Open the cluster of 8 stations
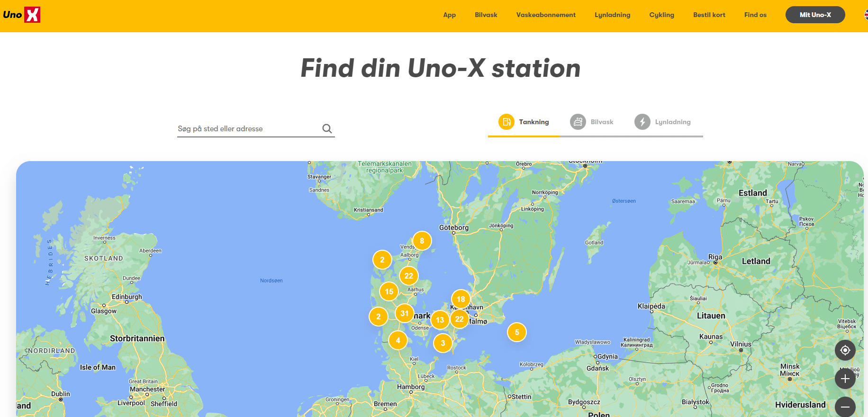 pyautogui.click(x=422, y=241)
